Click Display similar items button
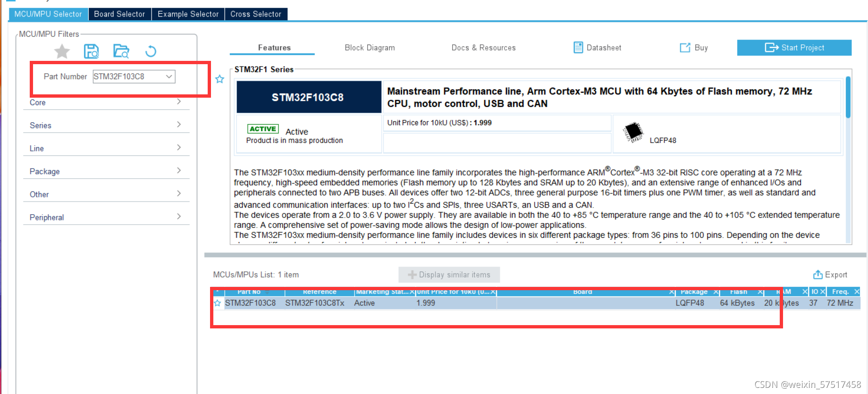Viewport: 868px width, 394px height. coord(449,275)
